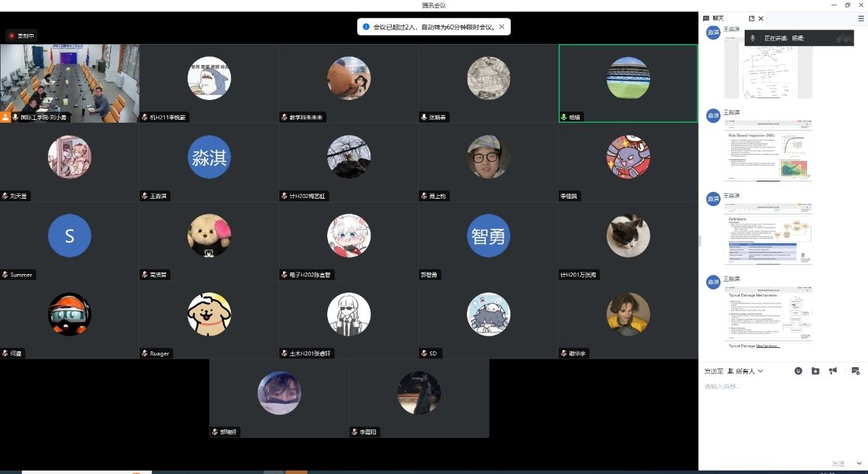Click the megaphone announcement icon
The width and height of the screenshot is (868, 474).
click(833, 371)
